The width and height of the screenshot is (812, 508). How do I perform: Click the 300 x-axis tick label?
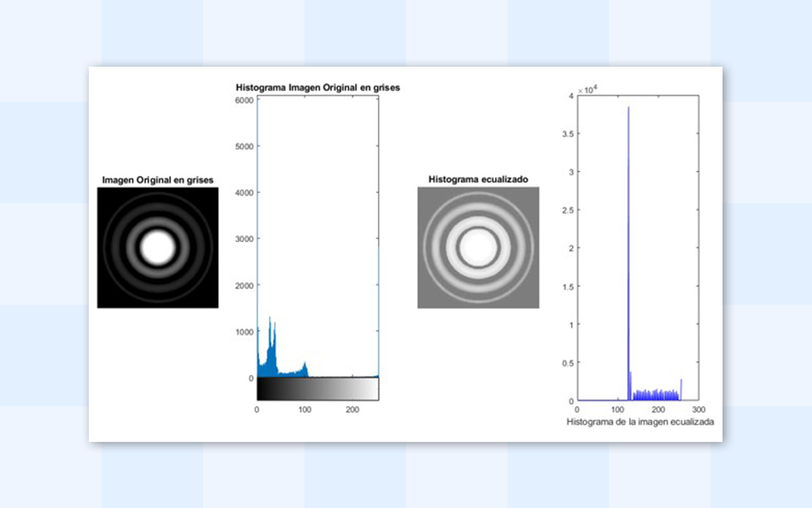pos(698,410)
